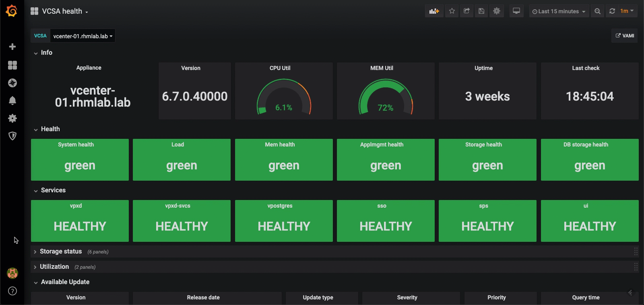Viewport: 644px width, 305px height.
Task: Star this dashboard as favorite
Action: tap(452, 11)
